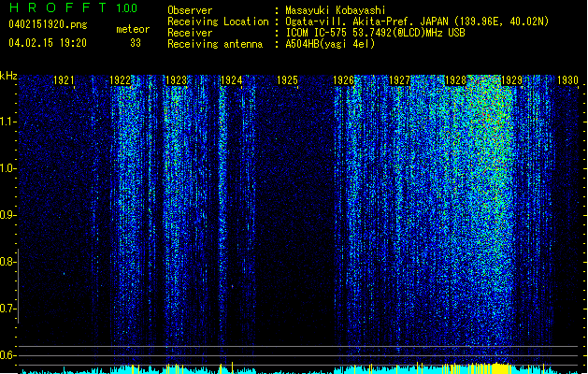This screenshot has width=588, height=374.
Task: Click the 1.0 kHz axis tick label
Action: [x=7, y=168]
